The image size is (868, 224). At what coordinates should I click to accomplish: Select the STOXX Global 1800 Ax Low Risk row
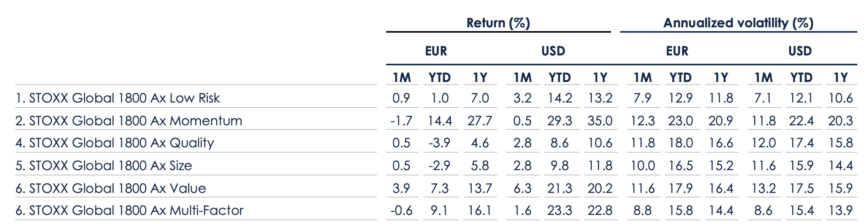click(x=118, y=98)
